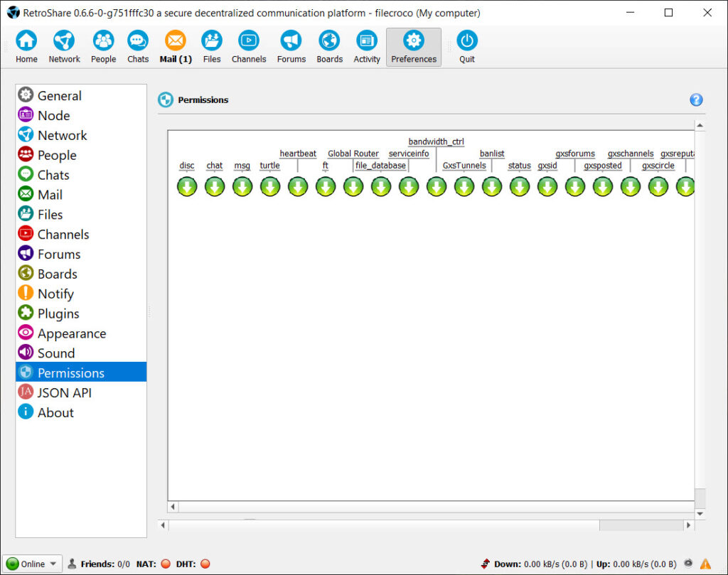Toggle the ft service permission switch
The height and width of the screenshot is (575, 728).
[326, 186]
